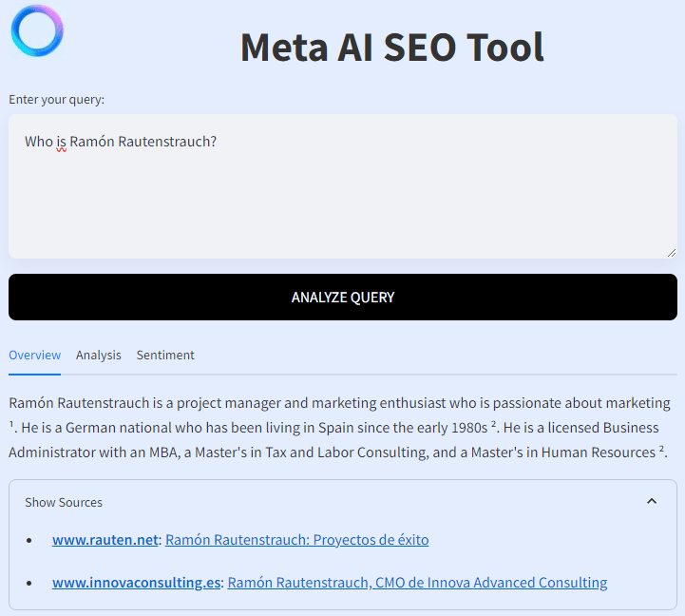Click footnote 2 after 'early 1980s'
The width and height of the screenshot is (685, 616).
tap(493, 424)
